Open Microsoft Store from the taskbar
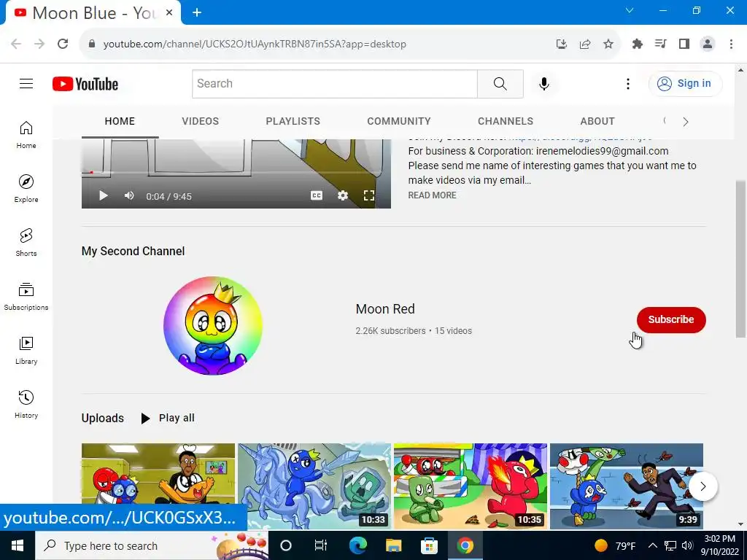This screenshot has height=560, width=747. click(429, 545)
